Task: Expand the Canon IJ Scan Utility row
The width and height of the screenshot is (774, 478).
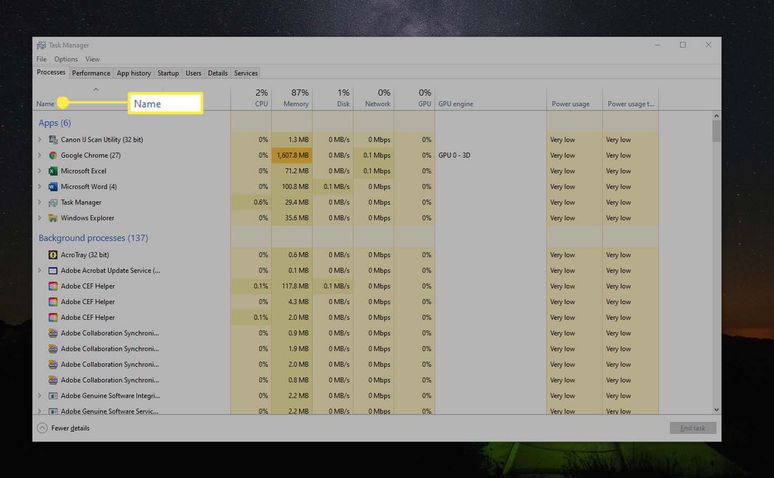Action: (40, 140)
